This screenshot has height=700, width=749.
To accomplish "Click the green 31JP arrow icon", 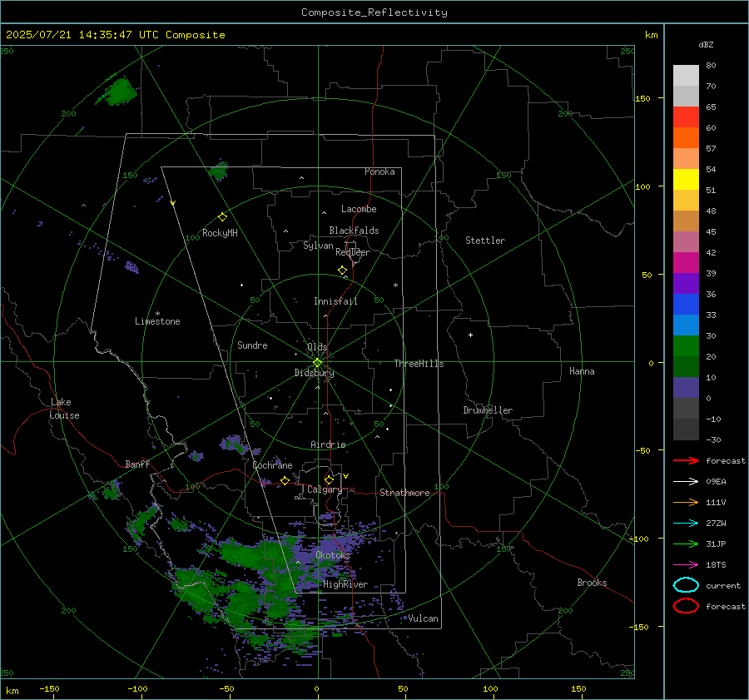I will pos(686,544).
